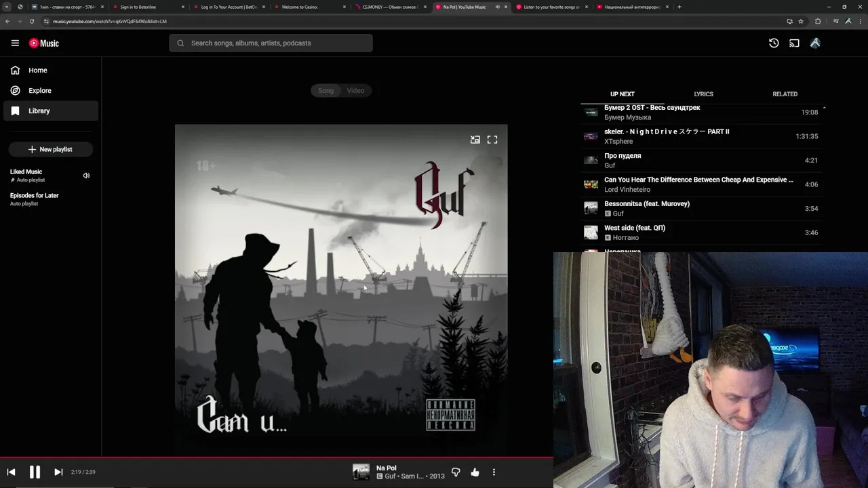This screenshot has height=488, width=868.
Task: Play 'skeler. - N i g h t D r i v e' track
Action: (703, 136)
